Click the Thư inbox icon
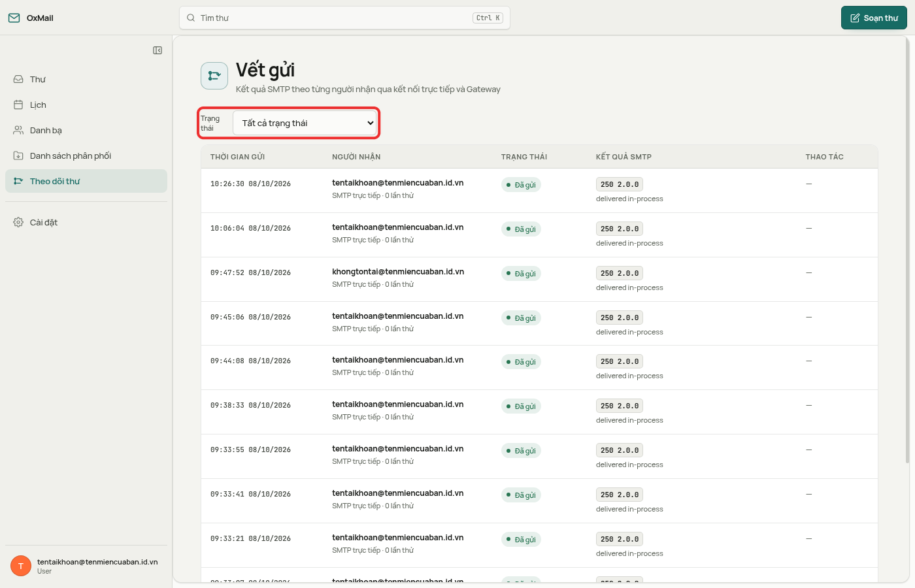 tap(18, 79)
